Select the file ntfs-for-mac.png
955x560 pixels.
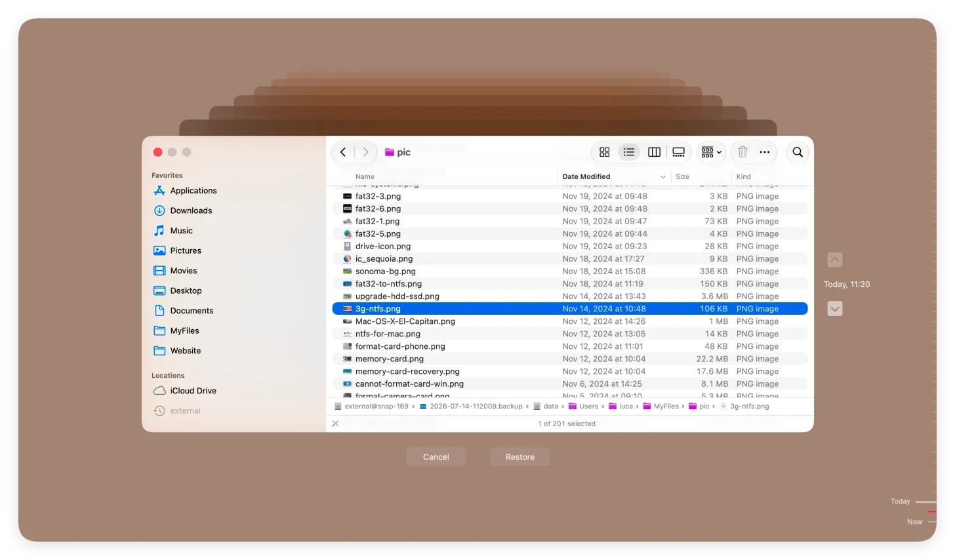coord(569,334)
